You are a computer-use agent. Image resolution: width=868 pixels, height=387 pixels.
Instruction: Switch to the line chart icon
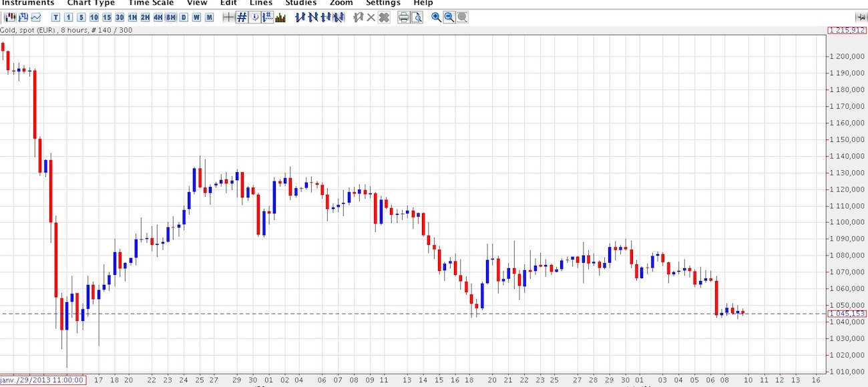tap(35, 17)
